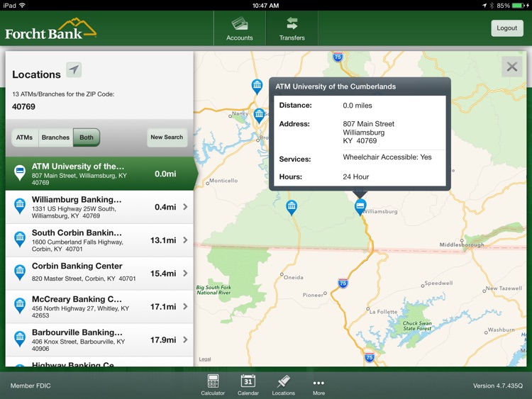Click ATM pin icon in University row

coord(20,172)
